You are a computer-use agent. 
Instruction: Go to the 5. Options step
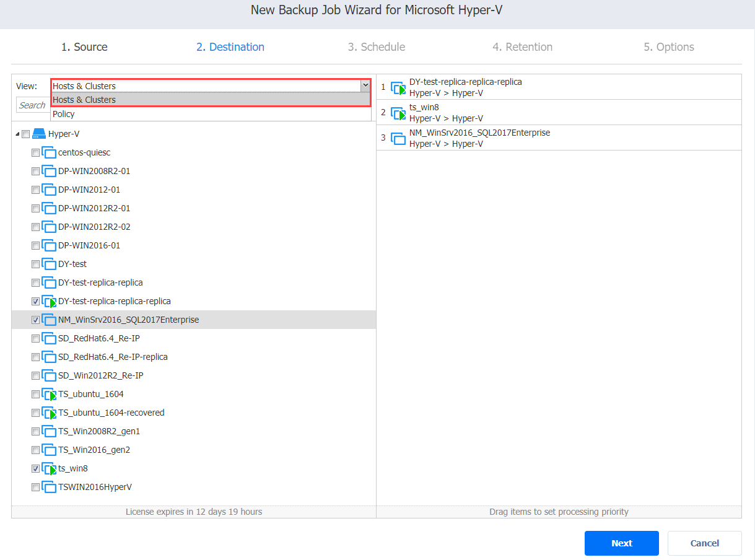(669, 47)
